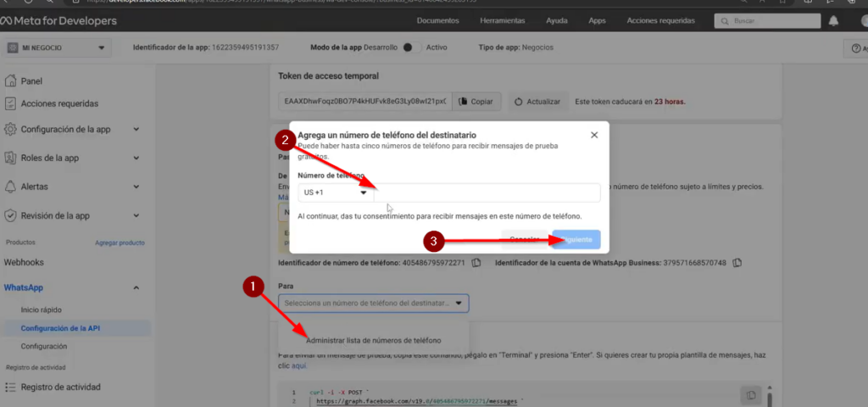The image size is (868, 407).
Task: Go to Inicio rápido under WhatsApp
Action: 42,310
